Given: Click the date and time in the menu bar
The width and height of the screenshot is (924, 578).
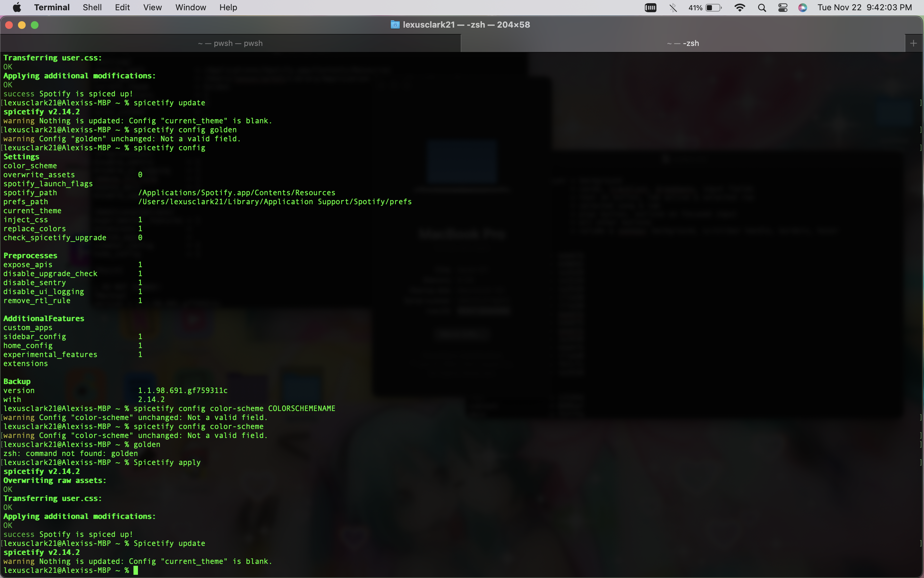Looking at the screenshot, I should click(864, 8).
